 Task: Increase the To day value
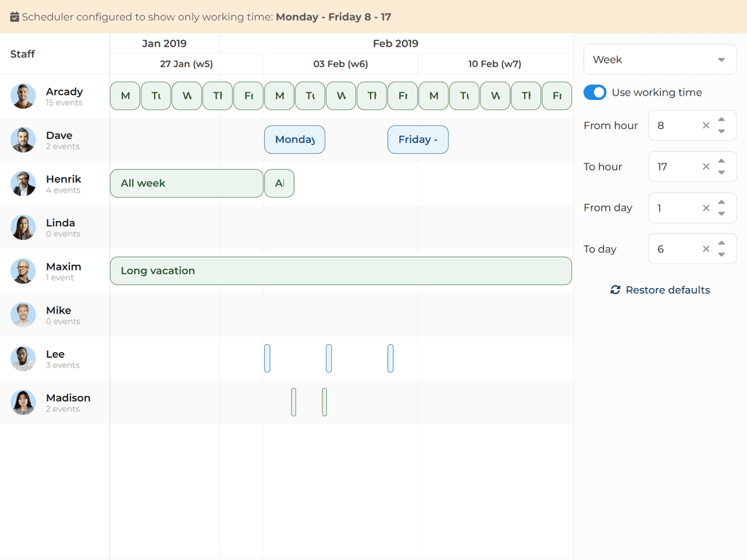721,244
